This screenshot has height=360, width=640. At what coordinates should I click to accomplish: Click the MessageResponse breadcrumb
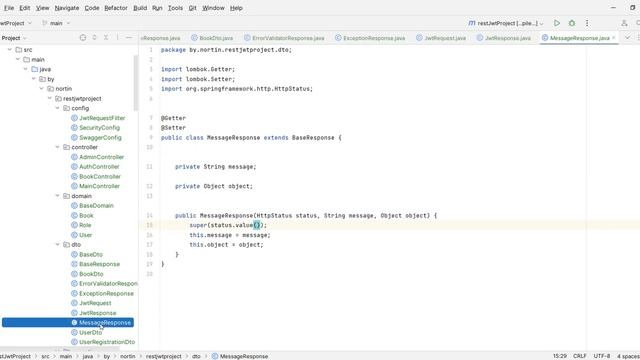pyautogui.click(x=240, y=356)
